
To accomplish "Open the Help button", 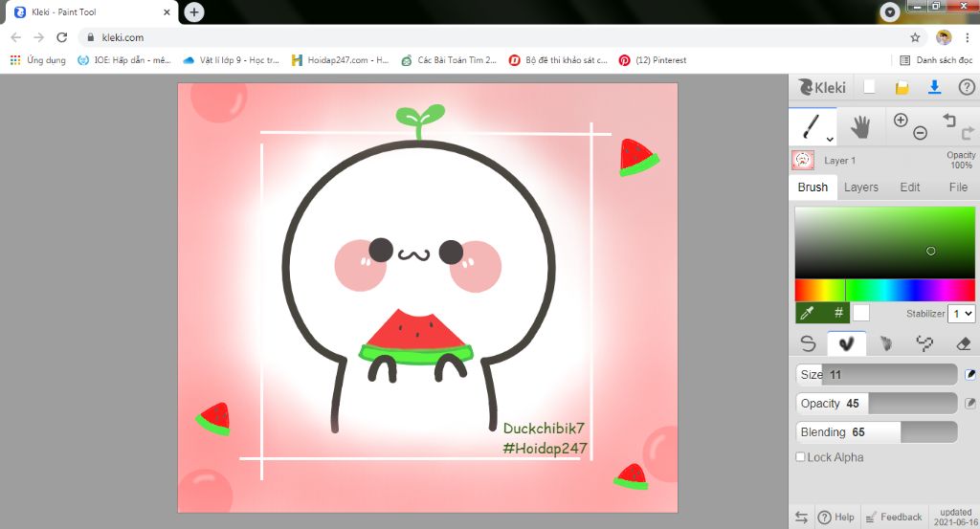I will 836,518.
